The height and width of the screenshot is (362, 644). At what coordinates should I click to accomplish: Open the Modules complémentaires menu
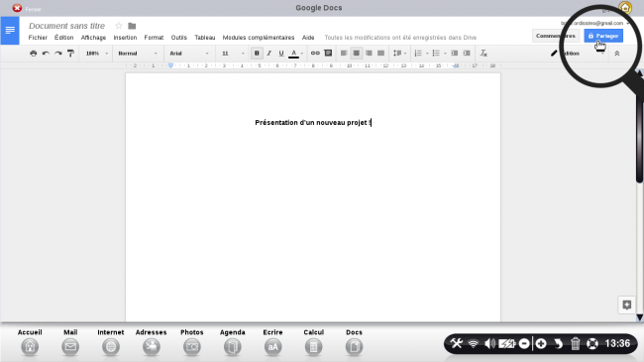(x=259, y=38)
